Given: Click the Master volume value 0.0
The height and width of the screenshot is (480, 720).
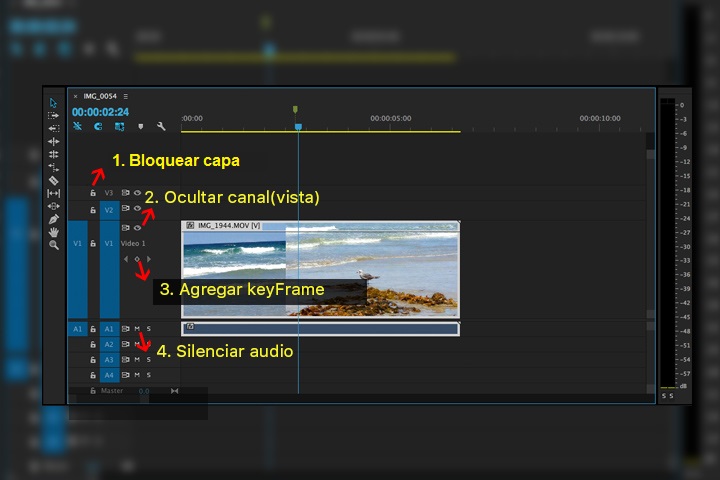Looking at the screenshot, I should coord(144,391).
